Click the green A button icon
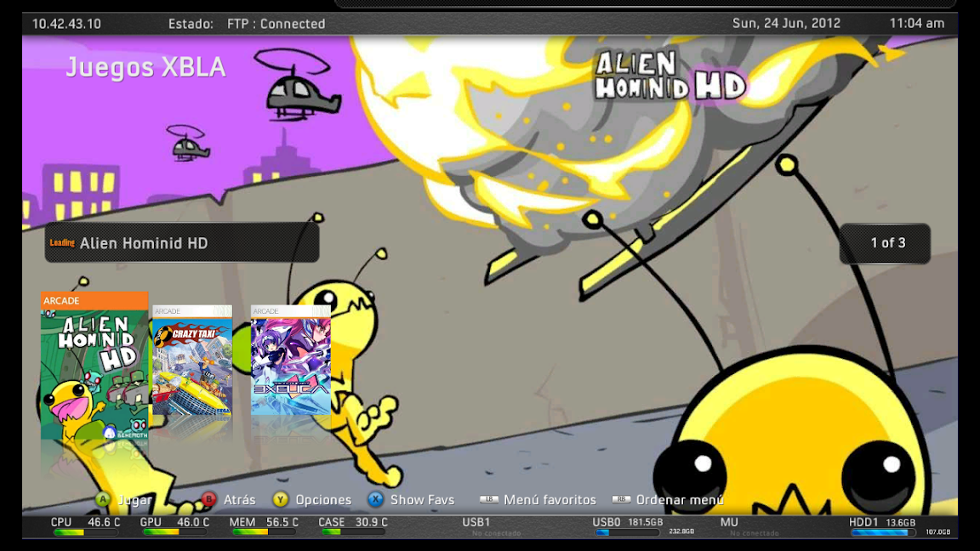980x551 pixels. pos(102,500)
